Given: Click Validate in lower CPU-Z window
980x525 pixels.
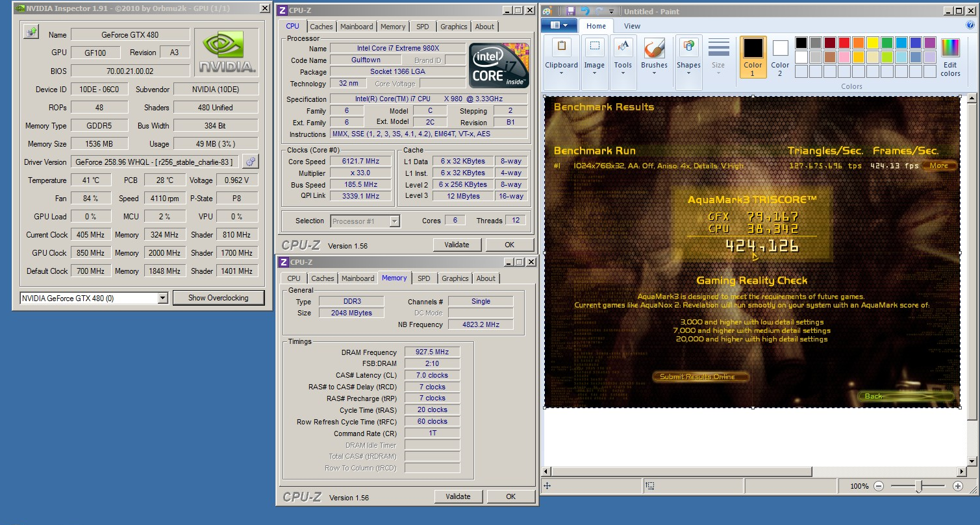Looking at the screenshot, I should tap(459, 496).
